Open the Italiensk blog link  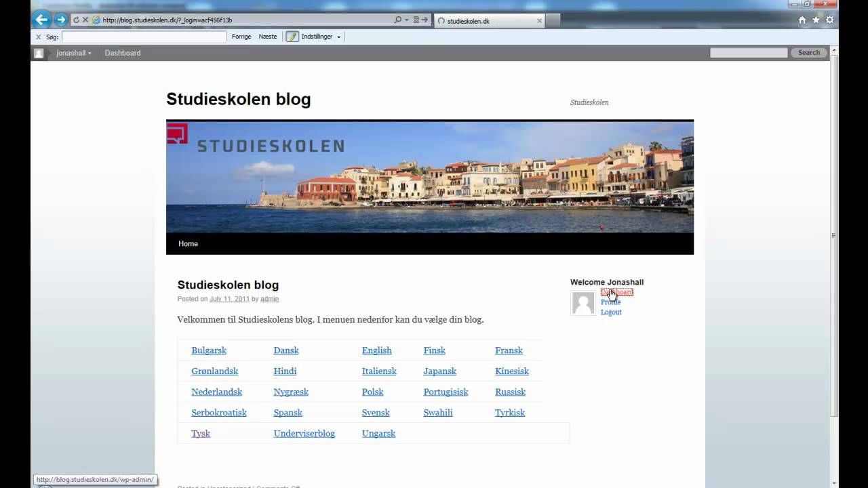[x=379, y=371]
